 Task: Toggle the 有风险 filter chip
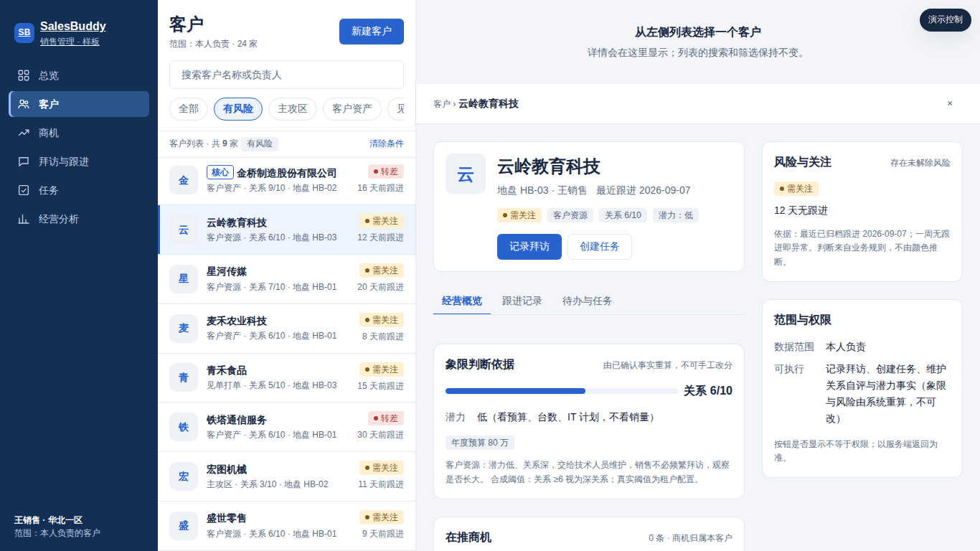[x=238, y=109]
